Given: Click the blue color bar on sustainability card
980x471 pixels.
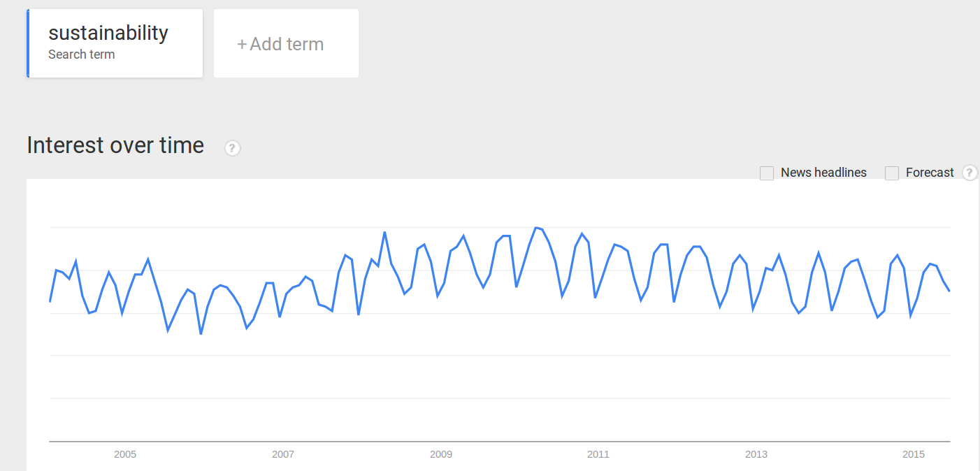Looking at the screenshot, I should tap(28, 43).
